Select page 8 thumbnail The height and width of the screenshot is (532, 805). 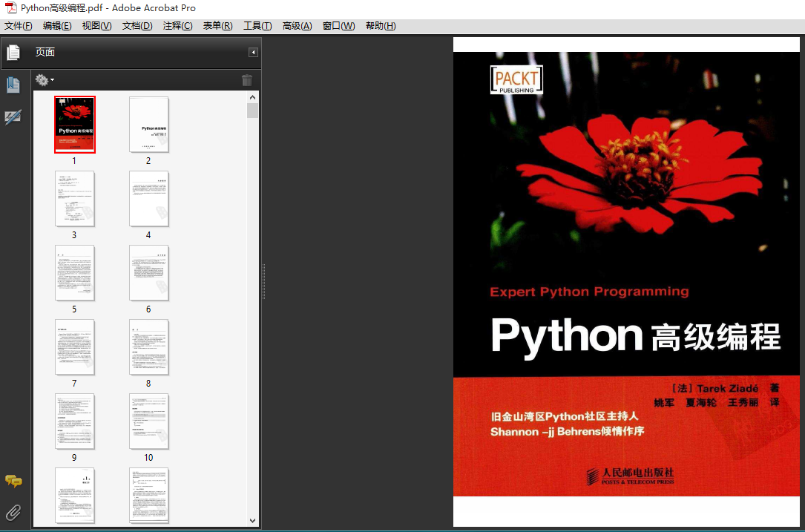point(149,347)
